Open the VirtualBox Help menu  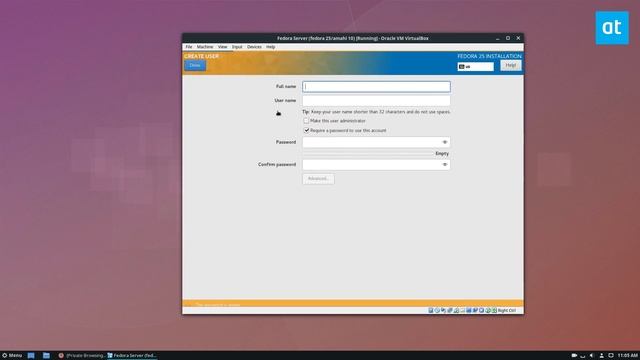[271, 47]
